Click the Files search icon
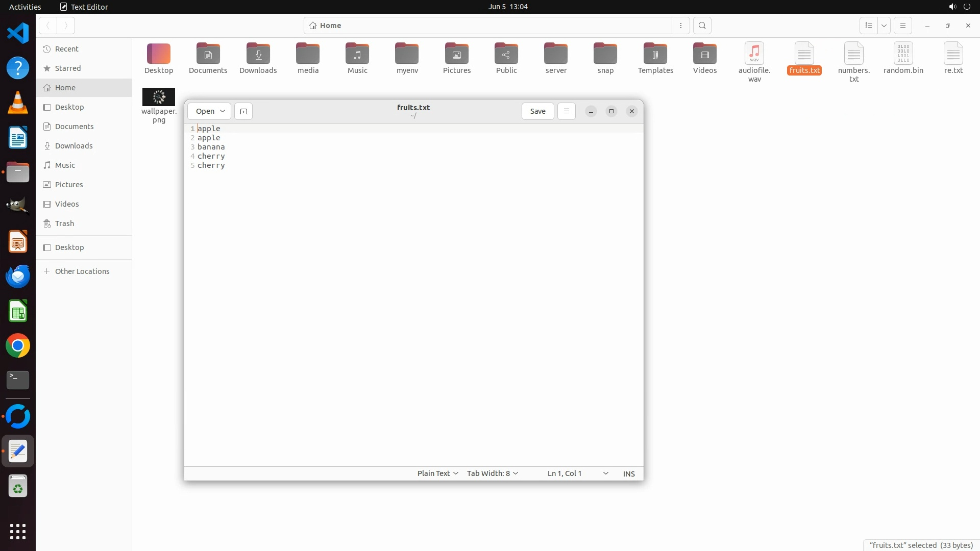The height and width of the screenshot is (551, 980). tap(702, 26)
